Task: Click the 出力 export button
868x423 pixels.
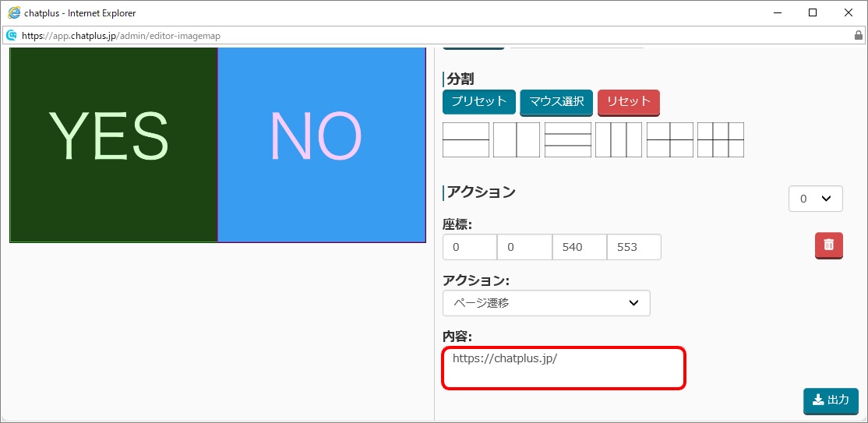Action: pyautogui.click(x=831, y=401)
